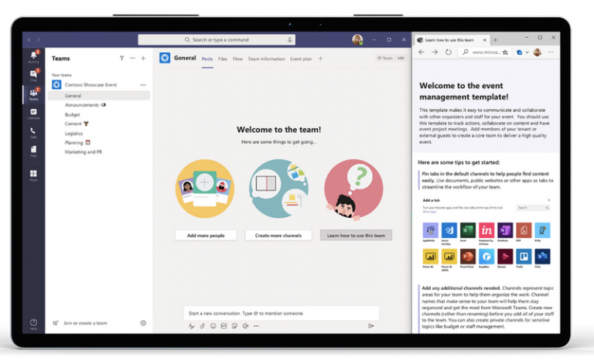Click the plus icon beside the Teams heading
Image resolution: width=594 pixels, height=364 pixels.
click(x=143, y=58)
